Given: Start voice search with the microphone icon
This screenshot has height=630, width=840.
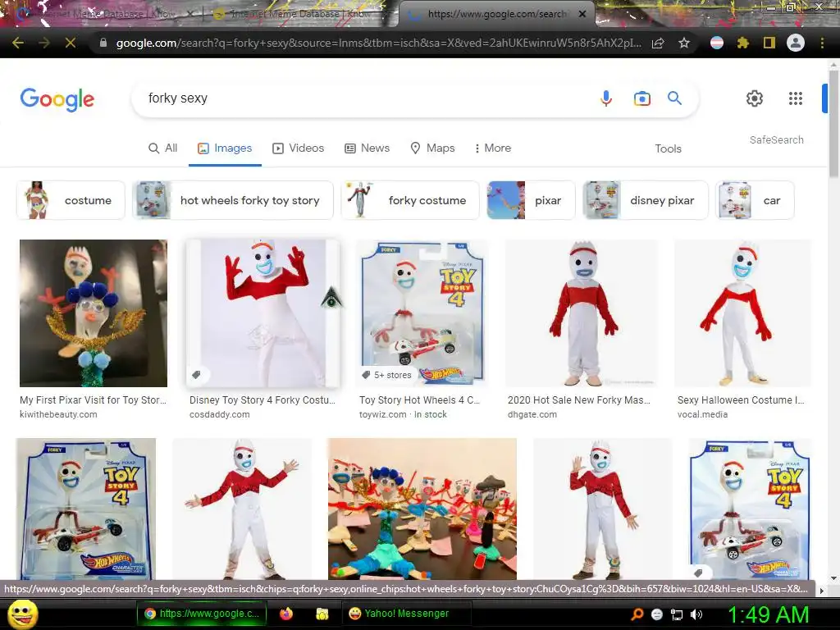Looking at the screenshot, I should [606, 98].
